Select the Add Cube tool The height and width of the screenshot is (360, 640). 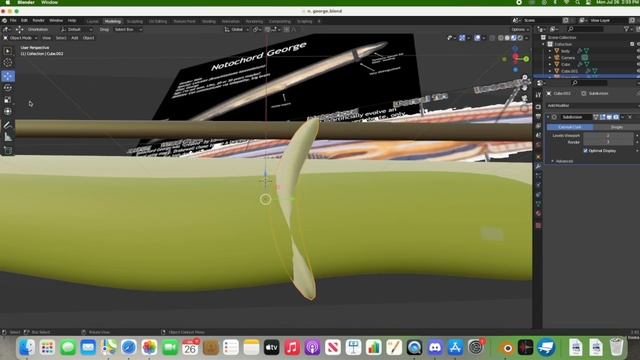8,150
